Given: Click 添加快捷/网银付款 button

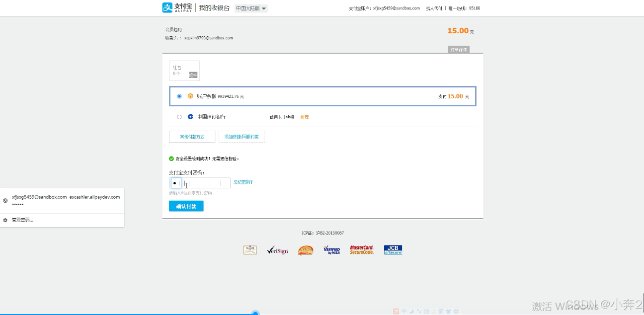Looking at the screenshot, I should pyautogui.click(x=241, y=137).
